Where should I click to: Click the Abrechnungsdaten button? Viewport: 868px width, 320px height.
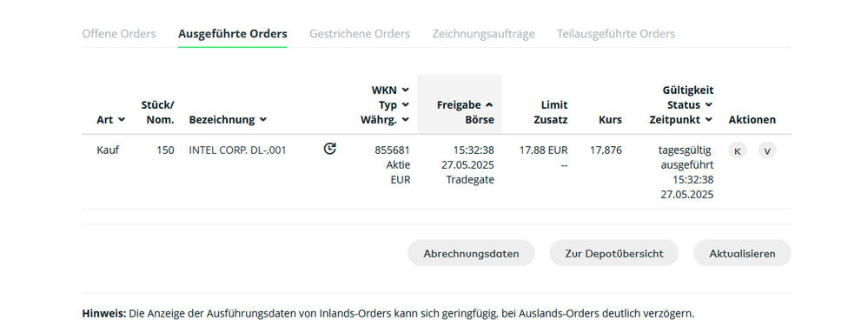click(471, 253)
